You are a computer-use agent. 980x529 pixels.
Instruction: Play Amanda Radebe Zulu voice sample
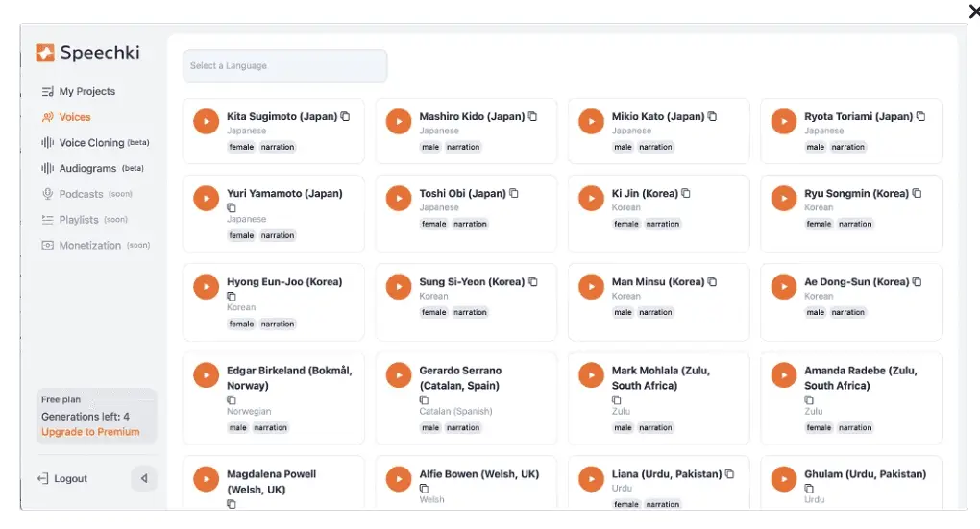coord(783,375)
